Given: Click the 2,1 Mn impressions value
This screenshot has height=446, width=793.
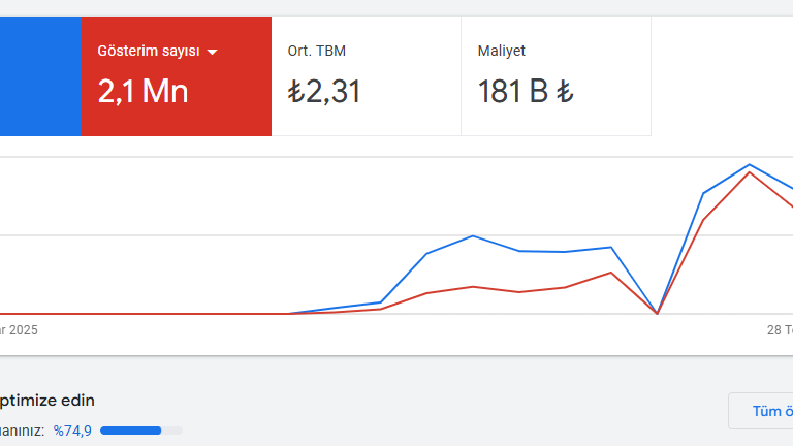Looking at the screenshot, I should click(143, 92).
